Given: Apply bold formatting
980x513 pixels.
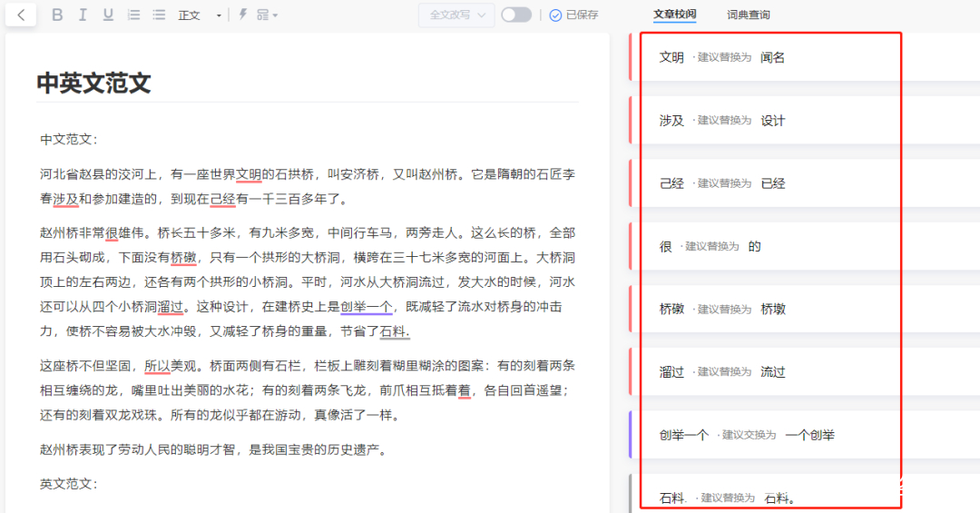Looking at the screenshot, I should point(57,15).
